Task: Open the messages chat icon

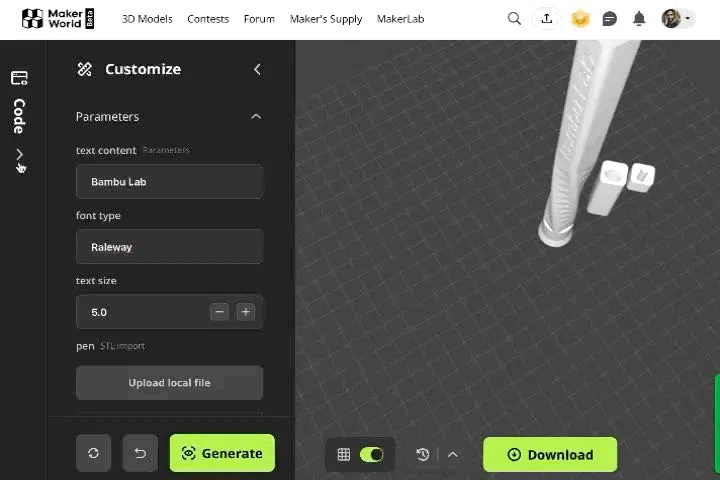Action: 609,19
